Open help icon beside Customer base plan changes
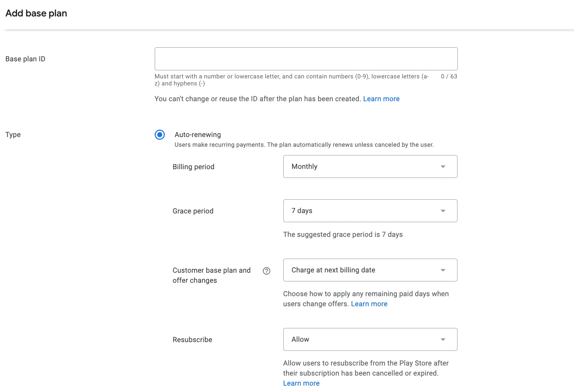The width and height of the screenshot is (574, 392). (x=267, y=271)
